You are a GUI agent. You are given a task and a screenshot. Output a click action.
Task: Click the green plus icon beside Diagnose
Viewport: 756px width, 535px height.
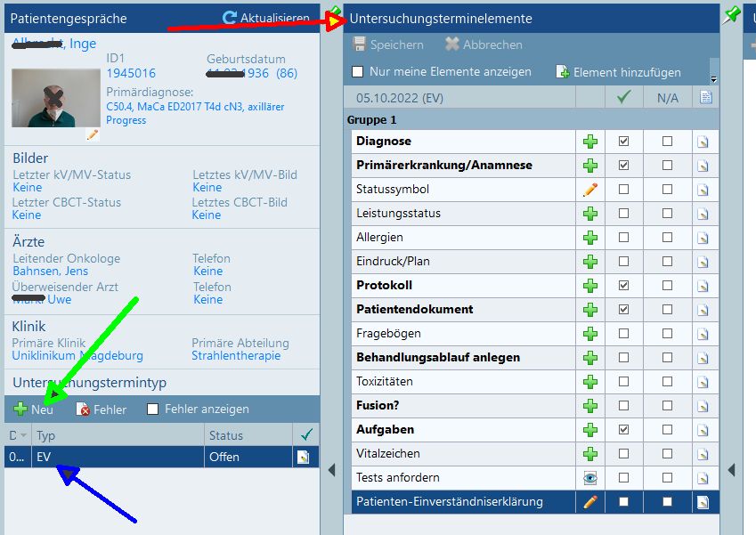pos(589,142)
